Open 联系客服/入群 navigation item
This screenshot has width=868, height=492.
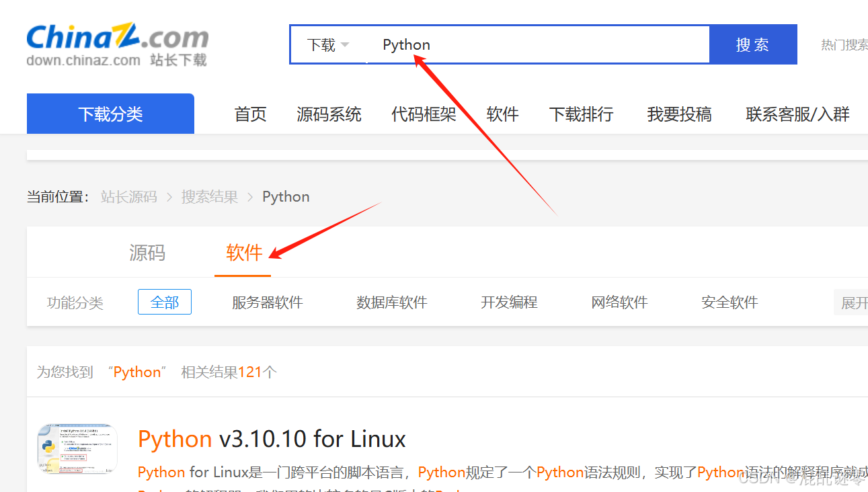pyautogui.click(x=798, y=114)
